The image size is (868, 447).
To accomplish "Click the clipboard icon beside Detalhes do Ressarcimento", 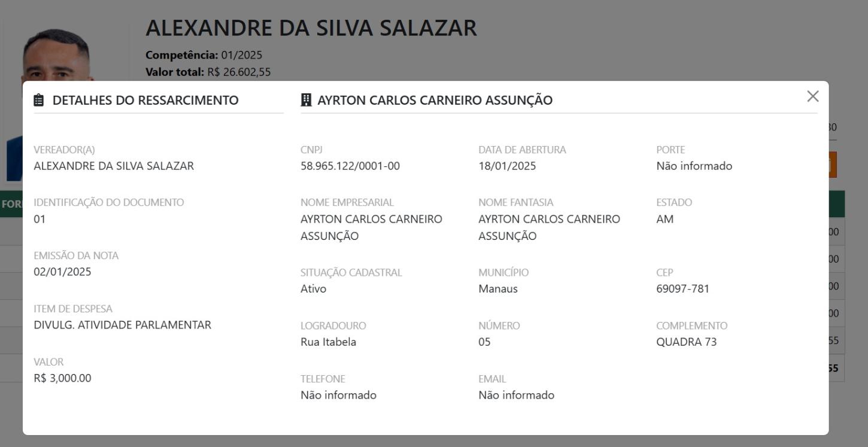I will (39, 100).
